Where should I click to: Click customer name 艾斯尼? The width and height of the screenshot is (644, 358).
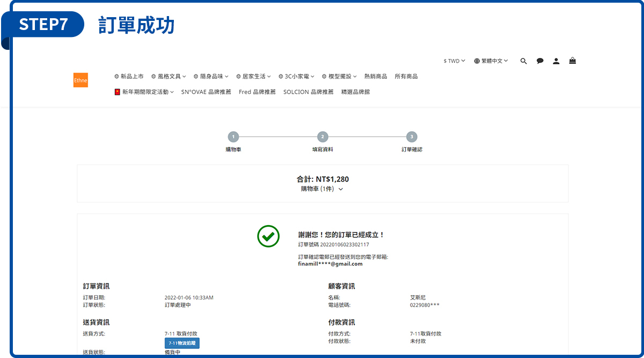coord(418,297)
